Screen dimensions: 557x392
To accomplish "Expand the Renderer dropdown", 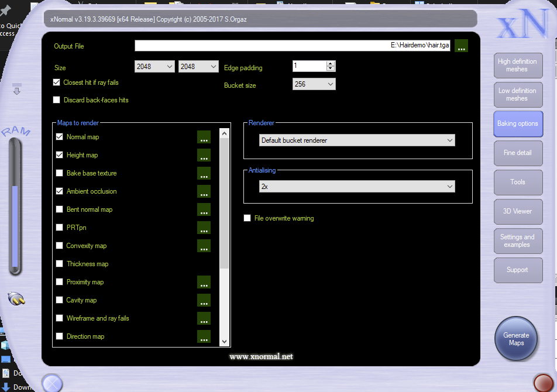I will [357, 140].
